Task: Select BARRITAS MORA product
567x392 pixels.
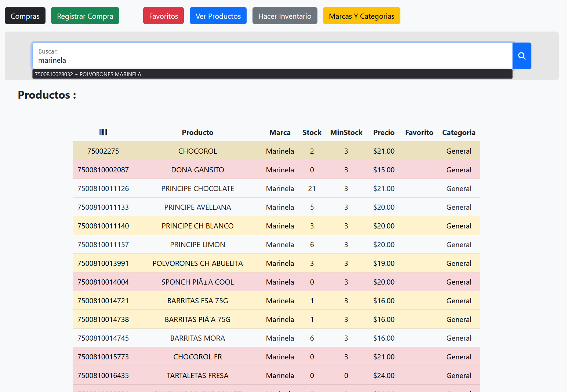Action: (x=197, y=338)
